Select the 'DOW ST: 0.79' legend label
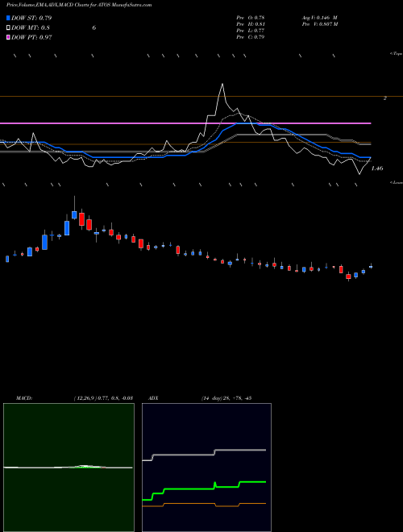This screenshot has width=403, height=532. tap(31, 18)
